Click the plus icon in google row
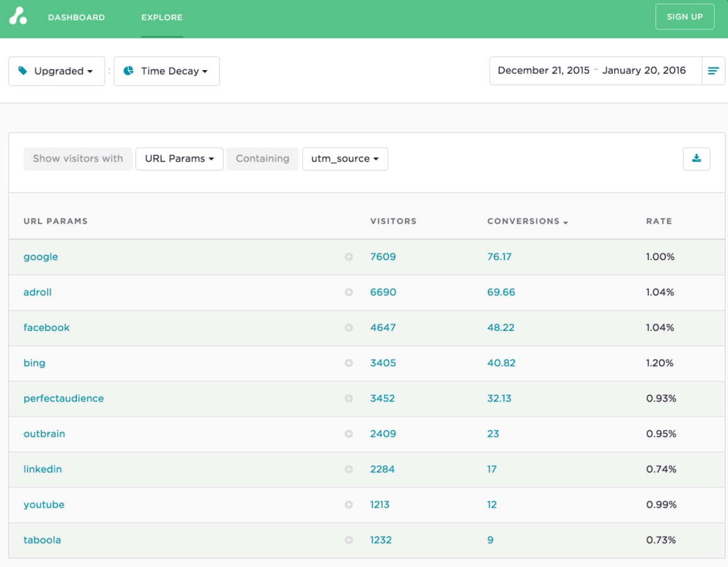Screen dimensions: 728x567 [x=349, y=257]
